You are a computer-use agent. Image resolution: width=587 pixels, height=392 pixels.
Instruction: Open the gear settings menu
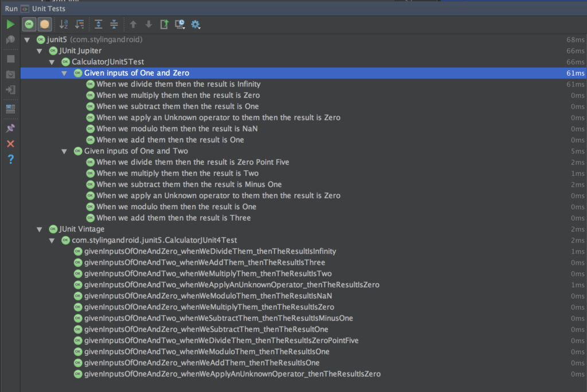(x=195, y=24)
